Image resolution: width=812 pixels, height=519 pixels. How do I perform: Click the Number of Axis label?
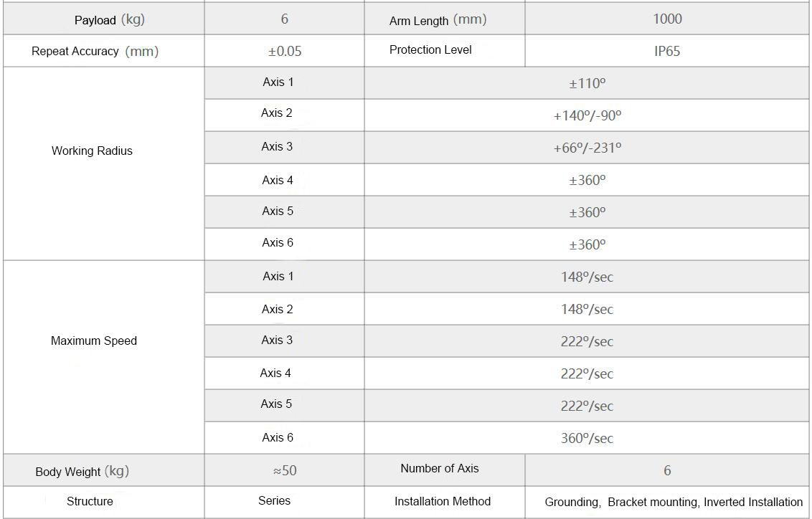(x=439, y=468)
